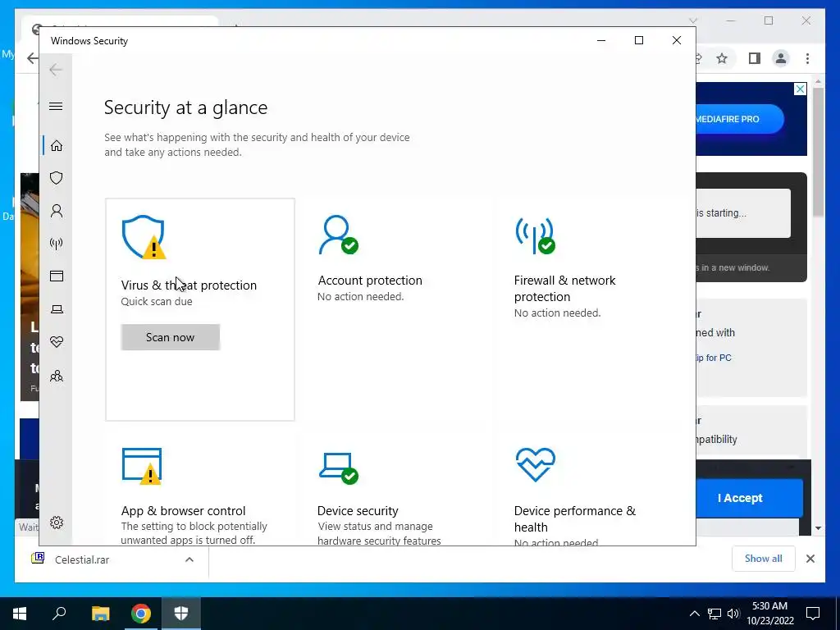Click Show all downloads
The width and height of the screenshot is (840, 630).
pyautogui.click(x=764, y=558)
